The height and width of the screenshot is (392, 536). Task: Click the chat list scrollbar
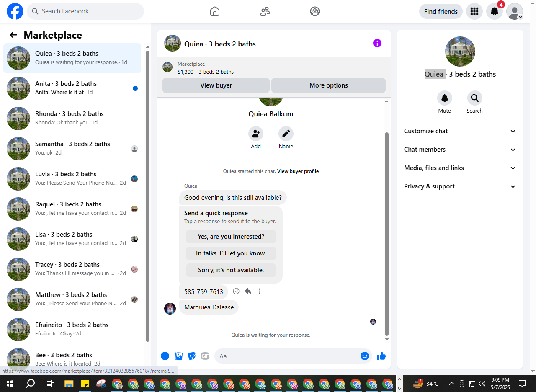tap(147, 196)
